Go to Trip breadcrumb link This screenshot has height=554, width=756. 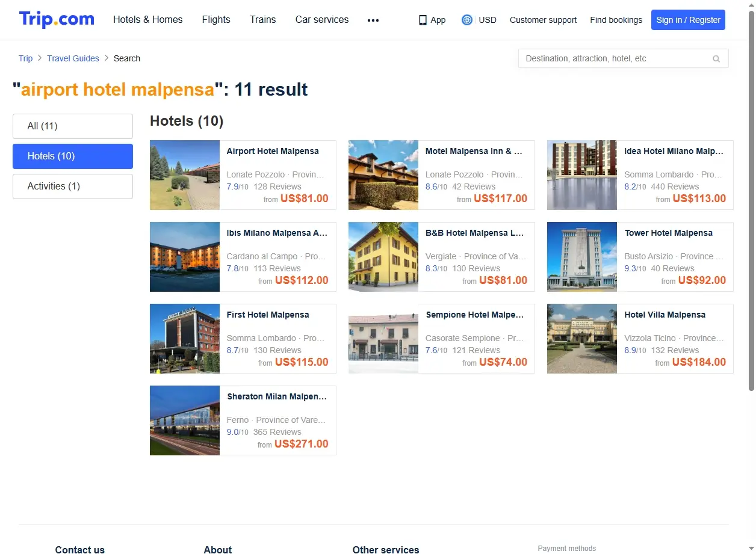tap(25, 58)
